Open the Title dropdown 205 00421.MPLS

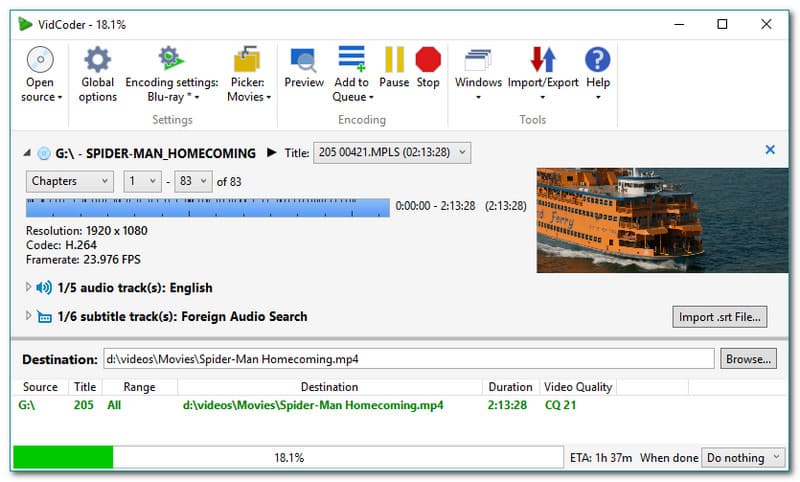[x=391, y=152]
